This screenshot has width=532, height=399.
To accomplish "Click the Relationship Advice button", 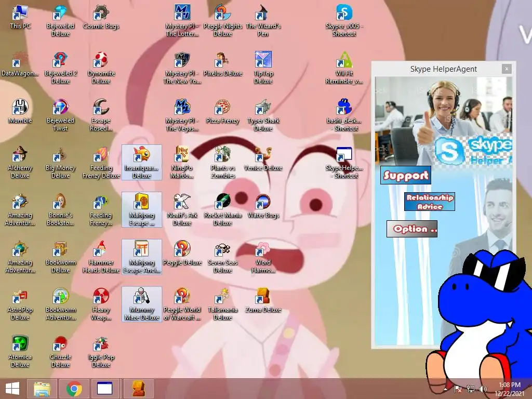I will (x=430, y=202).
